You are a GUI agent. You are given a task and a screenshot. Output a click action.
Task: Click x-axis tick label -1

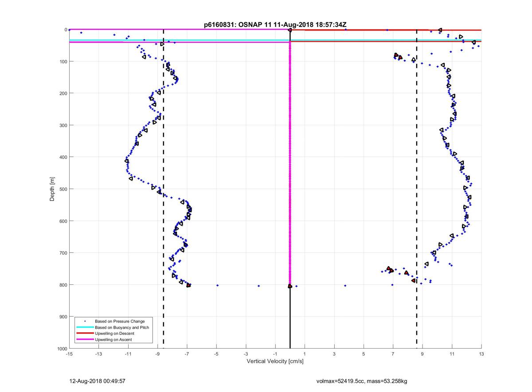tap(275, 354)
